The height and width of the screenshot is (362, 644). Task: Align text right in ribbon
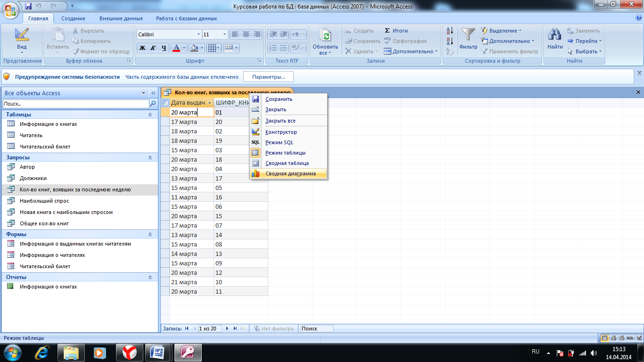click(x=256, y=34)
